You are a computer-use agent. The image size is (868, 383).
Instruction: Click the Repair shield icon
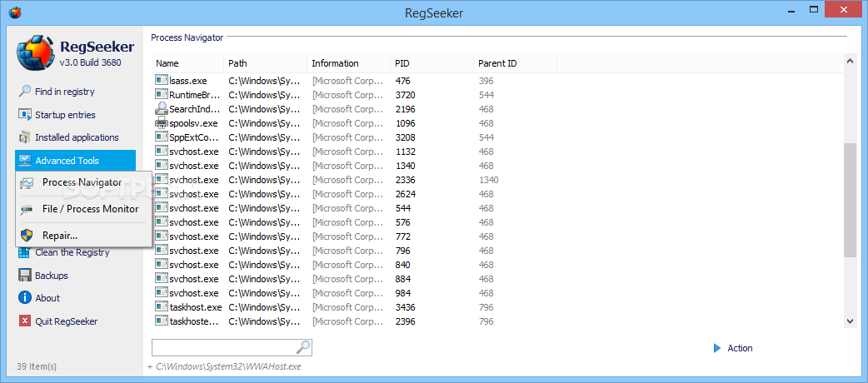[x=27, y=236]
